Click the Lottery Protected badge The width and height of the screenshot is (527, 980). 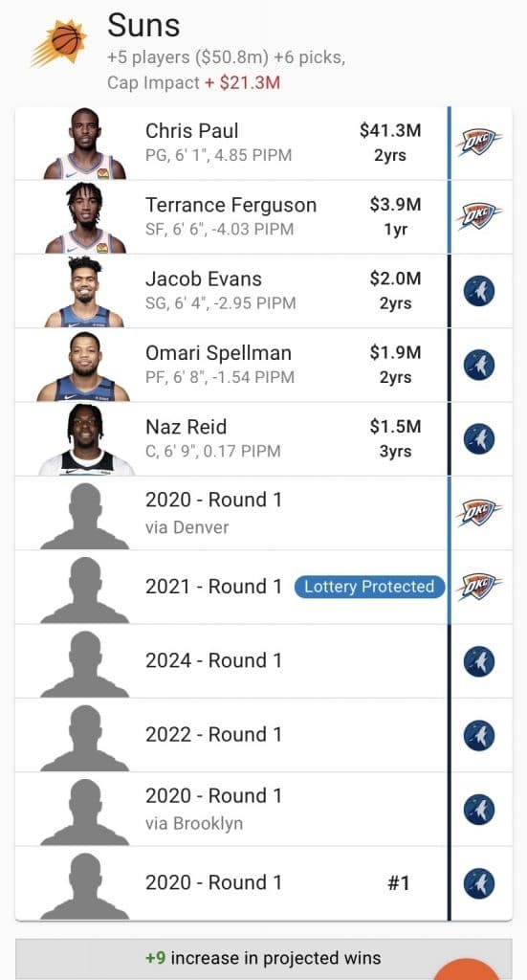[369, 587]
